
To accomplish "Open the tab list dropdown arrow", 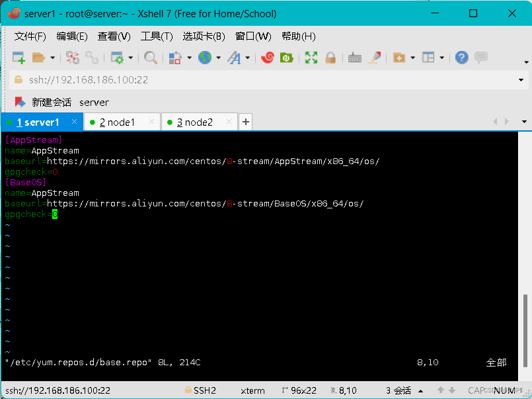I will point(524,122).
